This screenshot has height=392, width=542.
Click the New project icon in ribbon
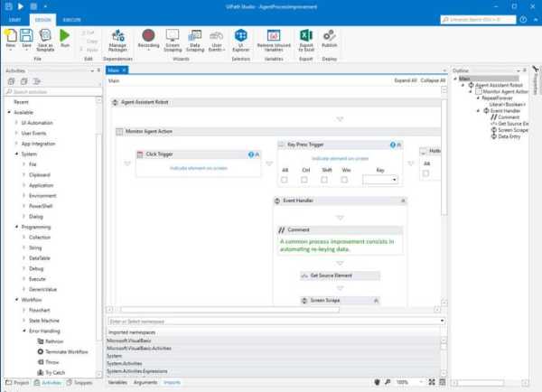tap(10, 36)
